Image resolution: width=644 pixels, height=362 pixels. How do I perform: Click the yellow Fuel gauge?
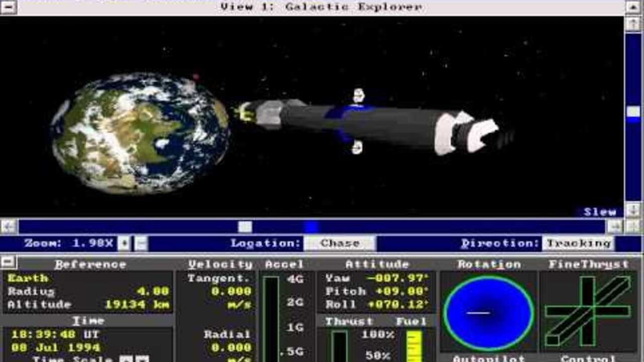point(414,346)
